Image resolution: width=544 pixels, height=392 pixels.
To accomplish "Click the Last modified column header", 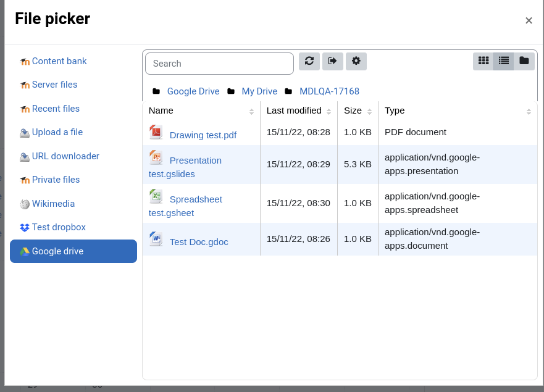I will [294, 111].
